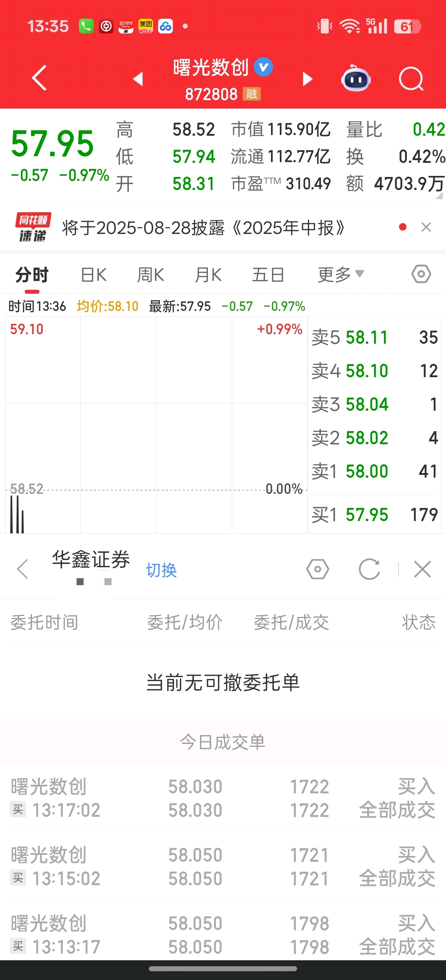
Task: Switch to the 周K tab
Action: point(151,274)
